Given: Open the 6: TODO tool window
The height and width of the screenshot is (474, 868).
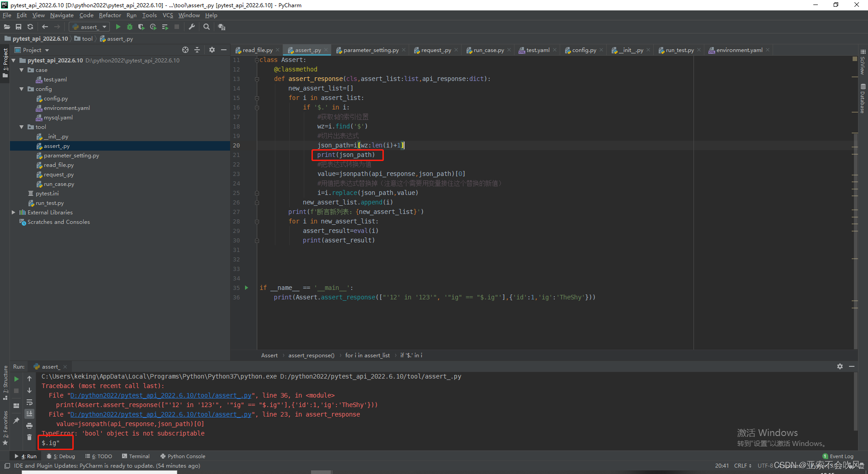Looking at the screenshot, I should pos(99,456).
